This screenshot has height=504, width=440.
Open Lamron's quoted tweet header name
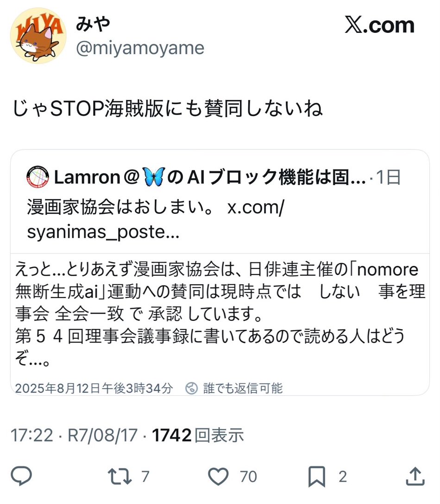[x=210, y=177]
